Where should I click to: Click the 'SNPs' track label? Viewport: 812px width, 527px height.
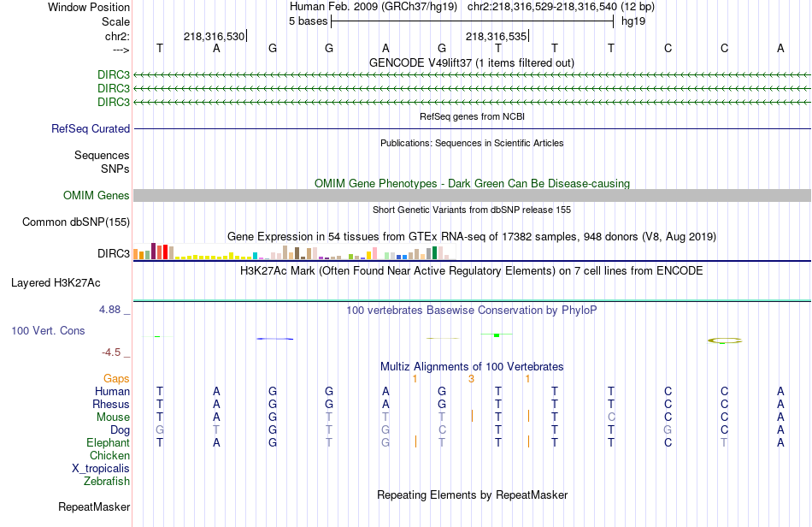(x=115, y=169)
